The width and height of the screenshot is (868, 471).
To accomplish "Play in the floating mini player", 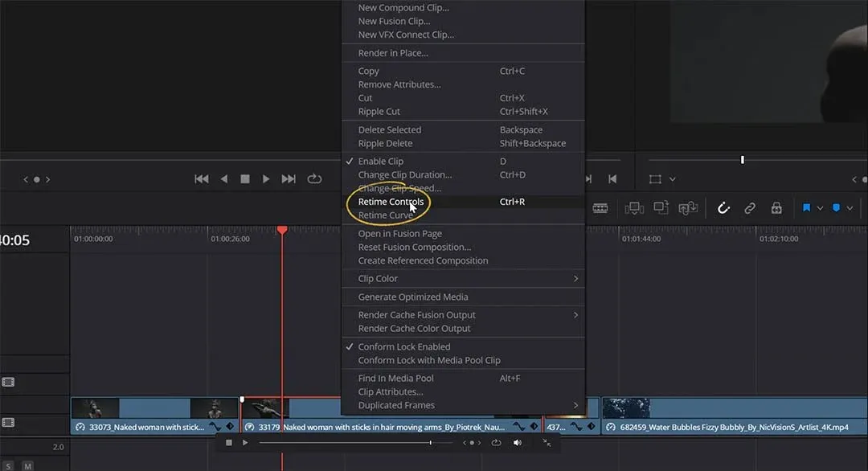I will click(245, 443).
